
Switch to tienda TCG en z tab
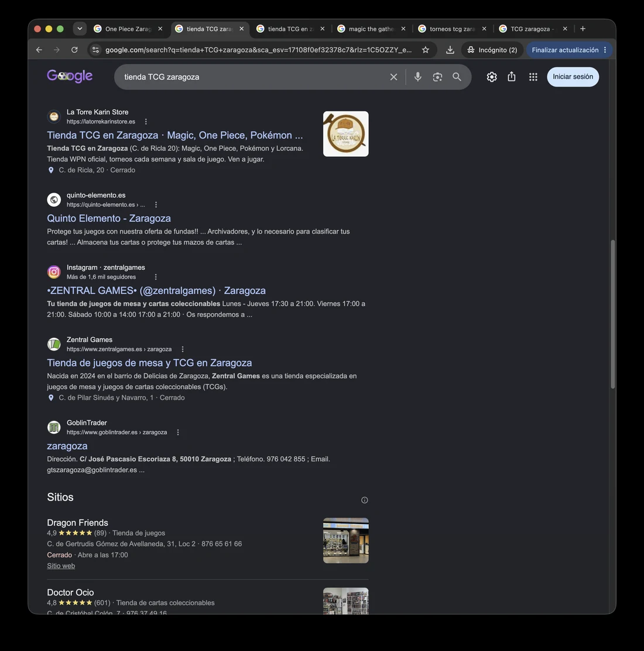290,29
